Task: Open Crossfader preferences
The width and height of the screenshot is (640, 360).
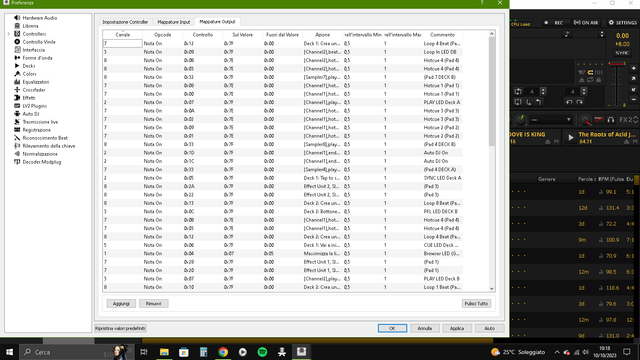Action: click(30, 90)
